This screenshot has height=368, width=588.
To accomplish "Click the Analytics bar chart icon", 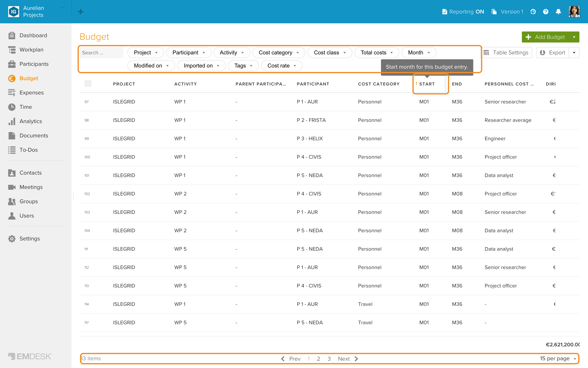I will tap(12, 121).
